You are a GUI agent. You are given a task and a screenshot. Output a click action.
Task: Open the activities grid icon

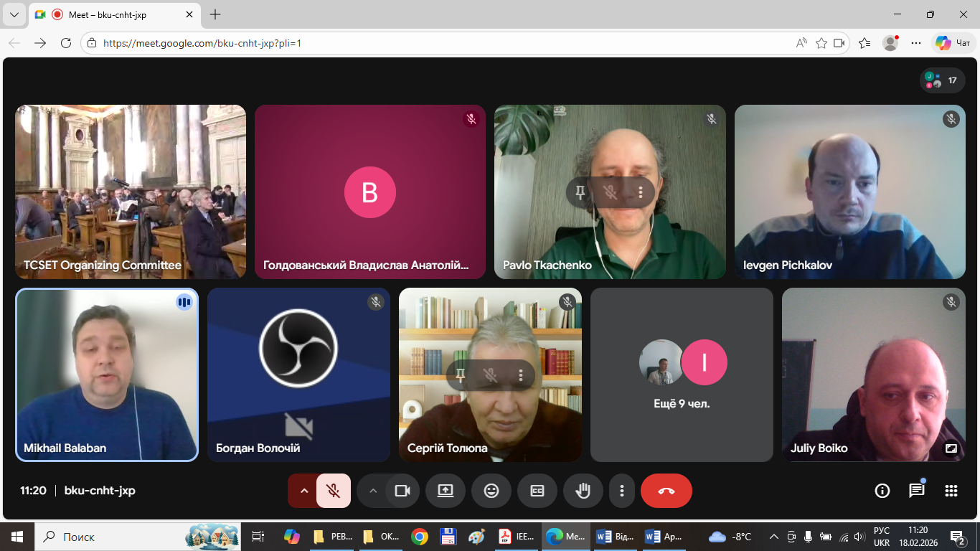tap(951, 491)
